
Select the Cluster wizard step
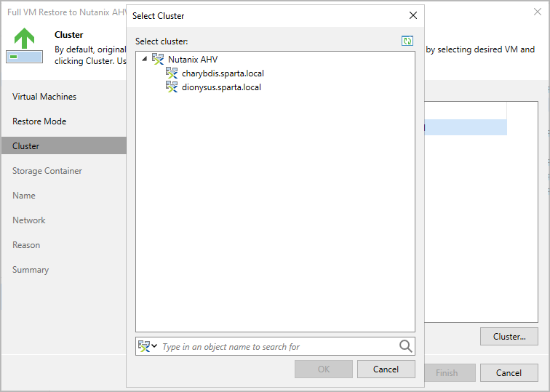[64, 145]
